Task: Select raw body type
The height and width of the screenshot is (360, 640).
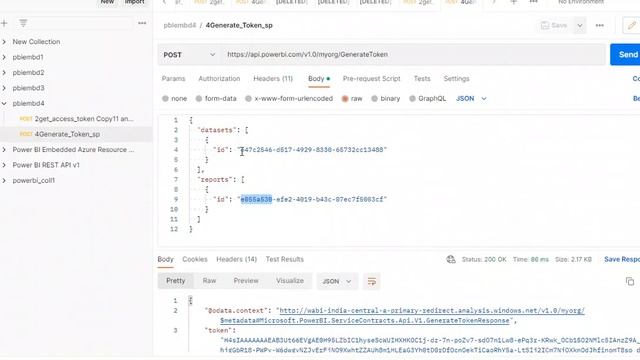Action: point(352,98)
